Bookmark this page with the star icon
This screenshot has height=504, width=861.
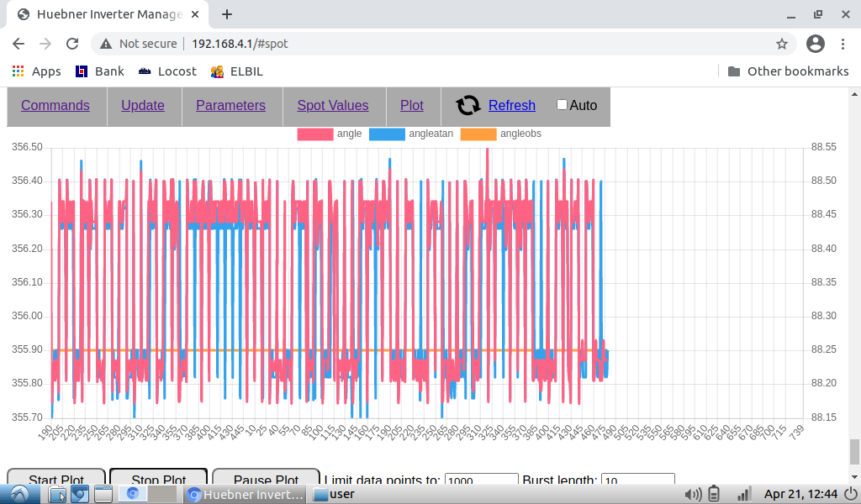[x=781, y=44]
